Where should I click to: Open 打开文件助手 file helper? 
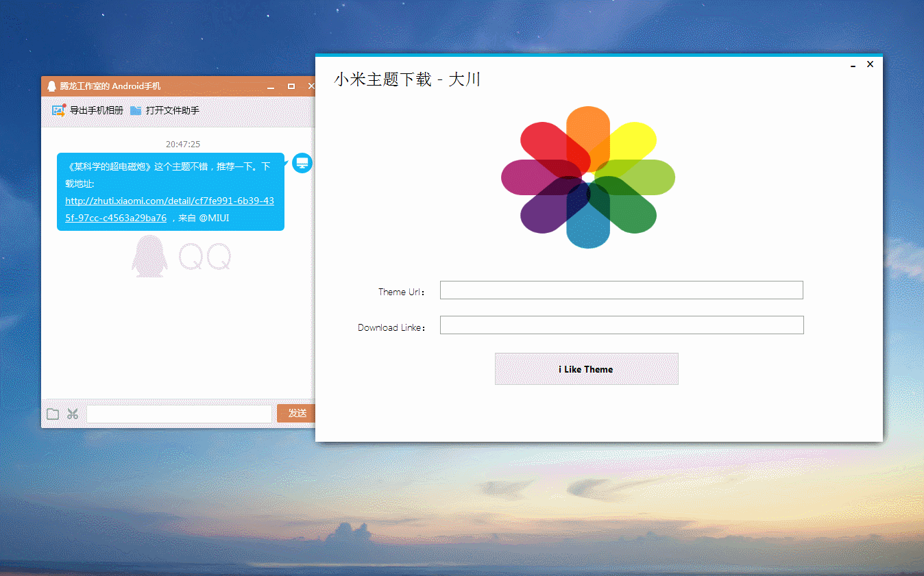click(x=165, y=110)
